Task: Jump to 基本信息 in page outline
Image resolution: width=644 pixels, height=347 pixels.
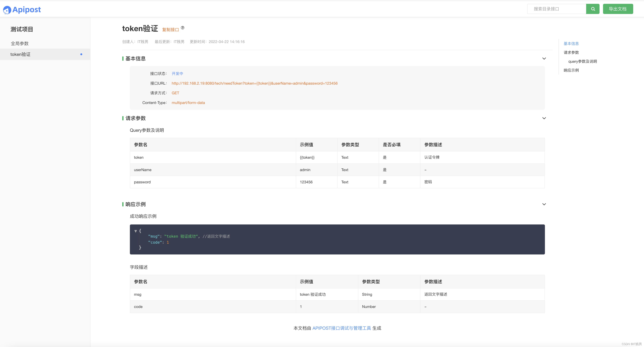Action: [571, 43]
